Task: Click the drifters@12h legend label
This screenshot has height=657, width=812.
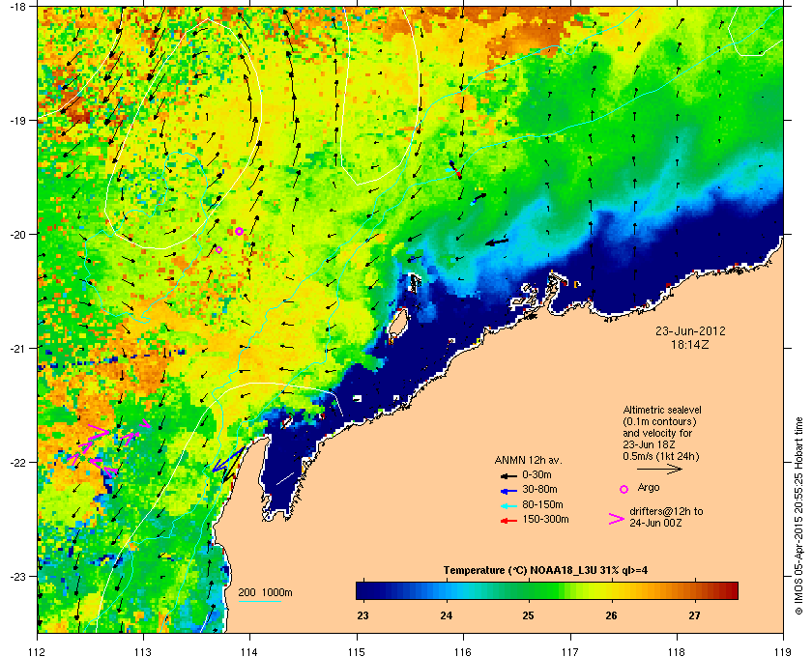Action: (x=666, y=517)
